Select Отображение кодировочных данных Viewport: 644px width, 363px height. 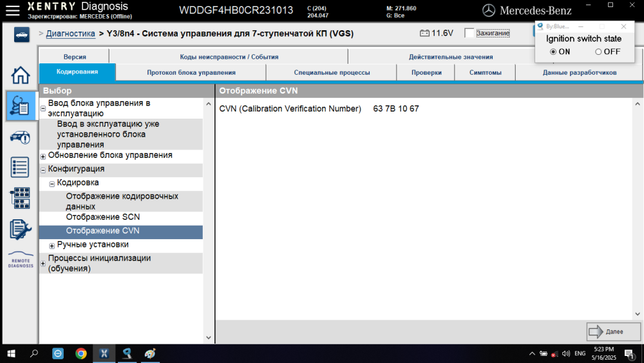(x=121, y=201)
